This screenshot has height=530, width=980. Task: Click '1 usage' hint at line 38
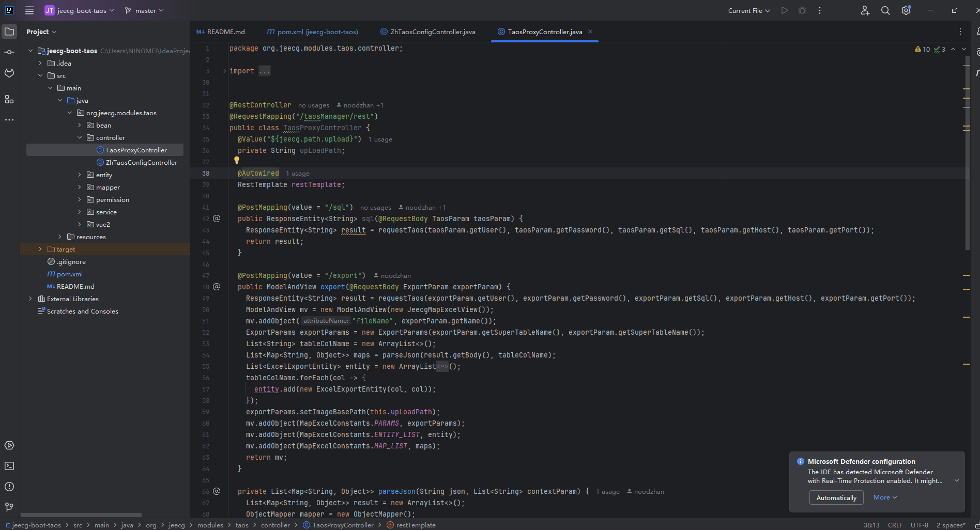298,174
